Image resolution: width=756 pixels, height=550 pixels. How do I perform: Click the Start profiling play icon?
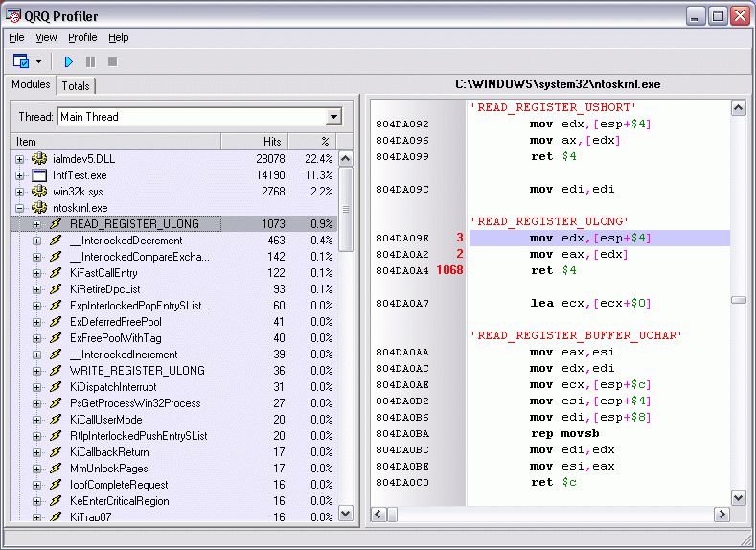(x=68, y=61)
